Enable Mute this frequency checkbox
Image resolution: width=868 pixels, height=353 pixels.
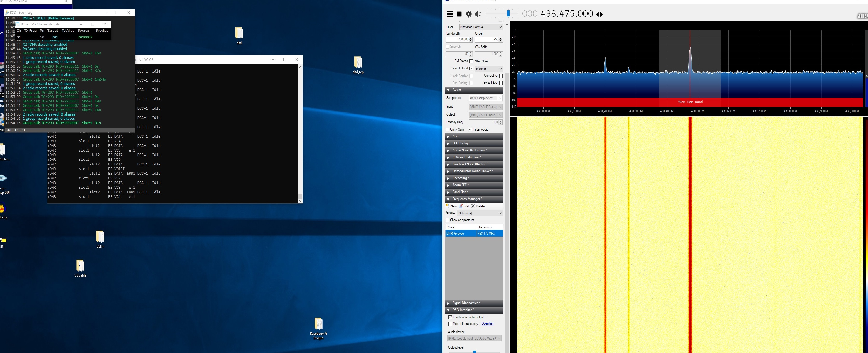point(450,324)
